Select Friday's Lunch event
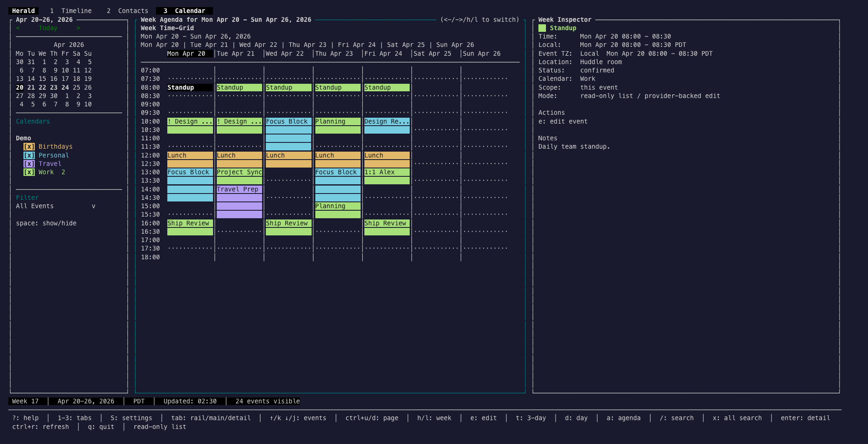The height and width of the screenshot is (444, 868). coord(387,160)
